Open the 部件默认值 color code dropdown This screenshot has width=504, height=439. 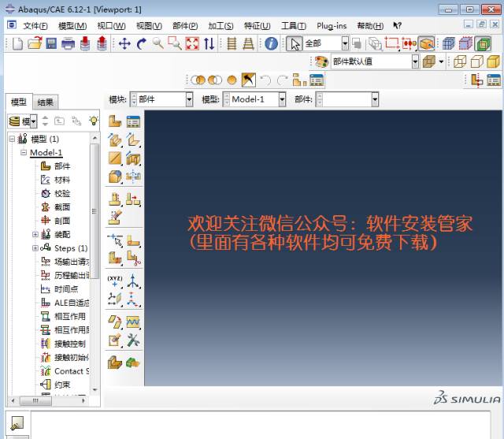point(415,61)
